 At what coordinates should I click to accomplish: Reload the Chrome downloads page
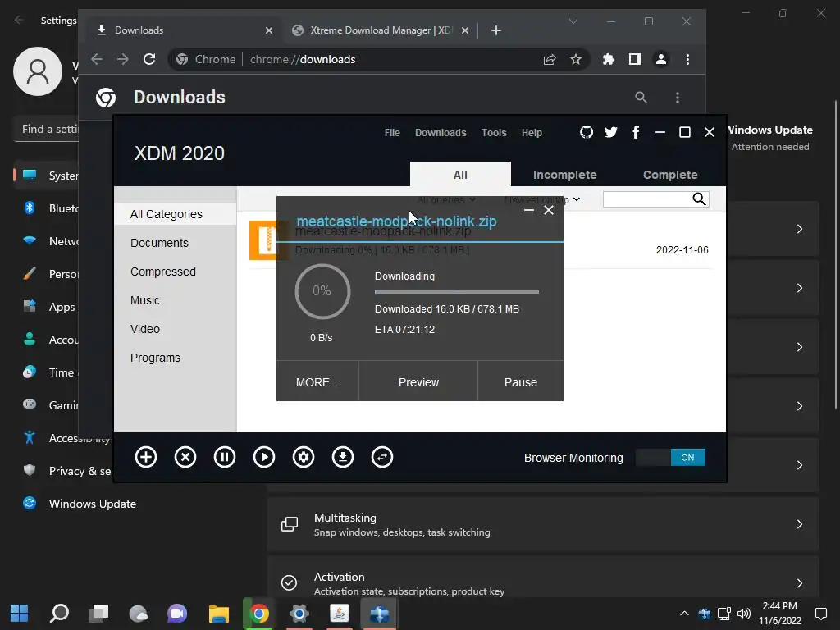click(x=149, y=59)
